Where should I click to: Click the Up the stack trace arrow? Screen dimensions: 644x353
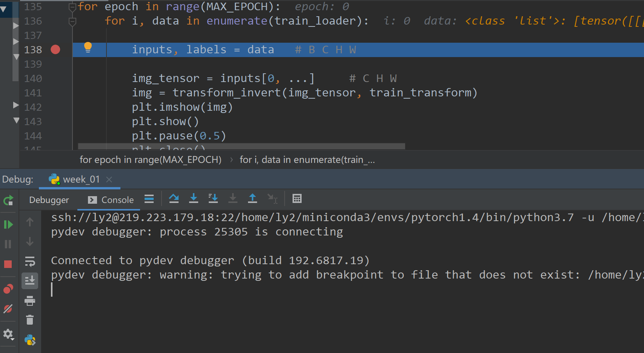(30, 222)
